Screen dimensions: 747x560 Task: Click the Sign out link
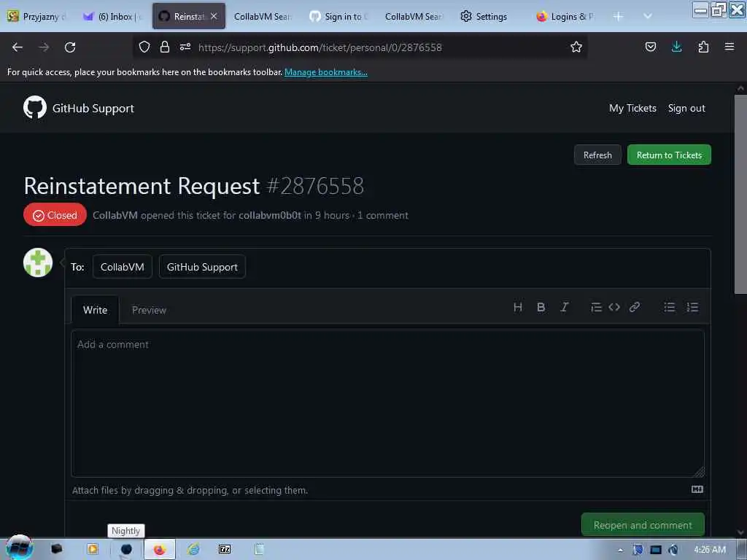pos(686,108)
